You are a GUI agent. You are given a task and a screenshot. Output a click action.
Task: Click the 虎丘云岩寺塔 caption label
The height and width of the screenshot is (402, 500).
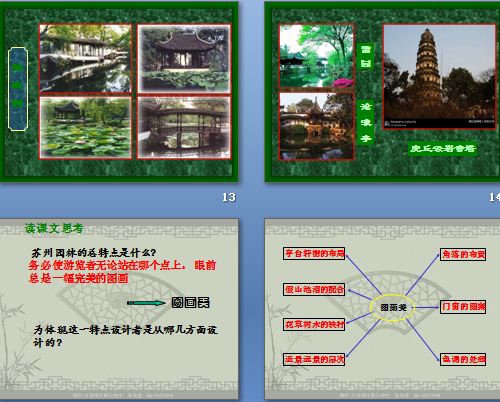tap(442, 148)
